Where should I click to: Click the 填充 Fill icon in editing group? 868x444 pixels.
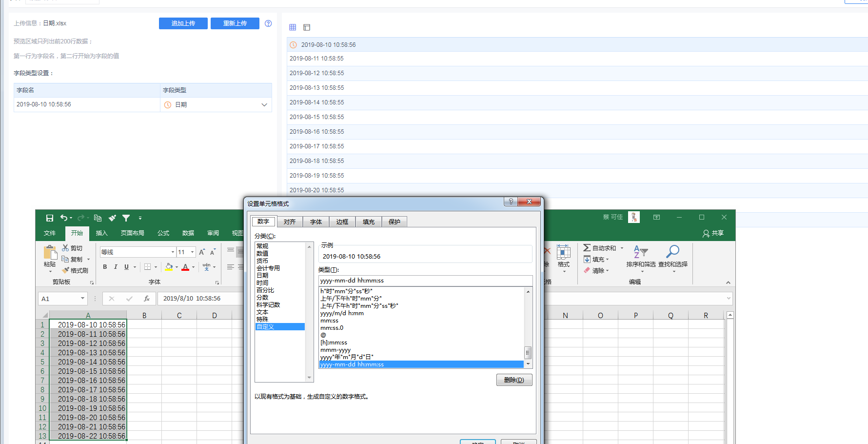[587, 259]
